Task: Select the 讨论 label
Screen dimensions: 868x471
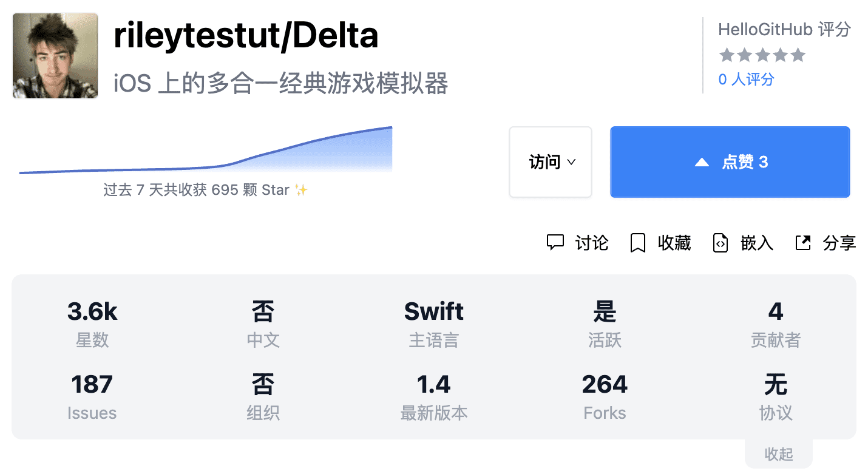Action: pos(591,243)
